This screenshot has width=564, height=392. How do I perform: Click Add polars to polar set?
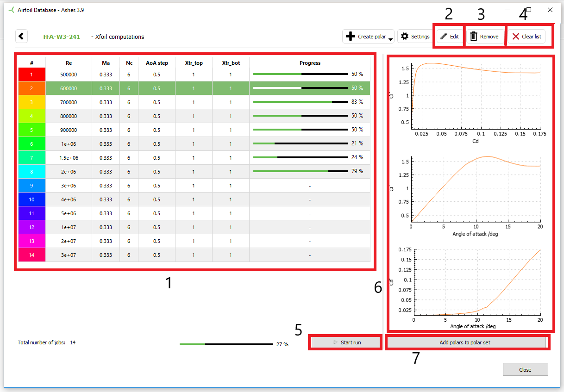click(x=467, y=342)
